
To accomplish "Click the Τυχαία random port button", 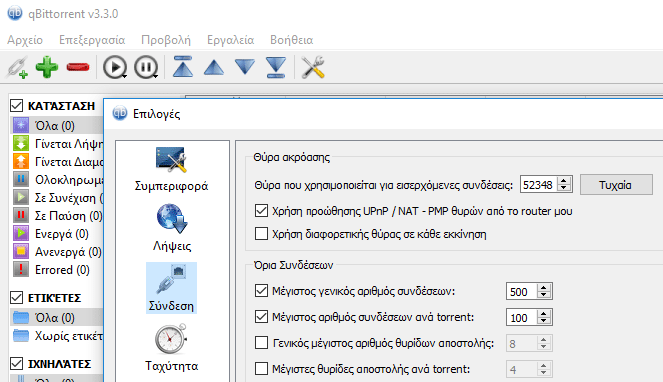I will (616, 184).
